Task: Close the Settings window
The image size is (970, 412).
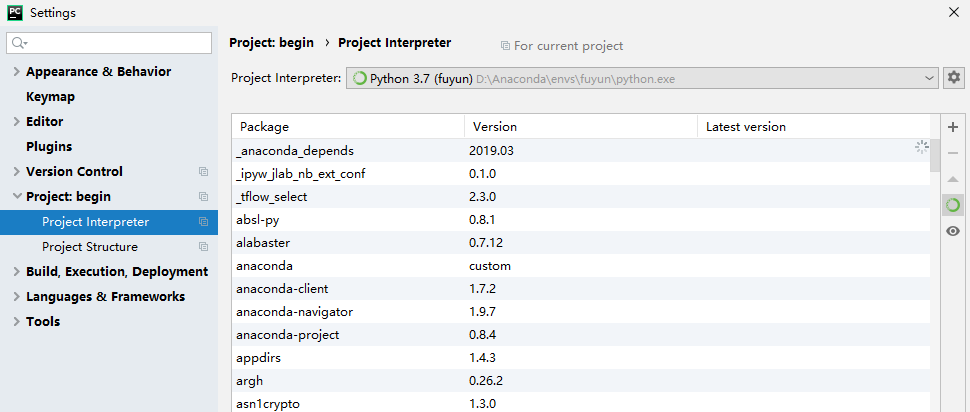Action: [953, 12]
